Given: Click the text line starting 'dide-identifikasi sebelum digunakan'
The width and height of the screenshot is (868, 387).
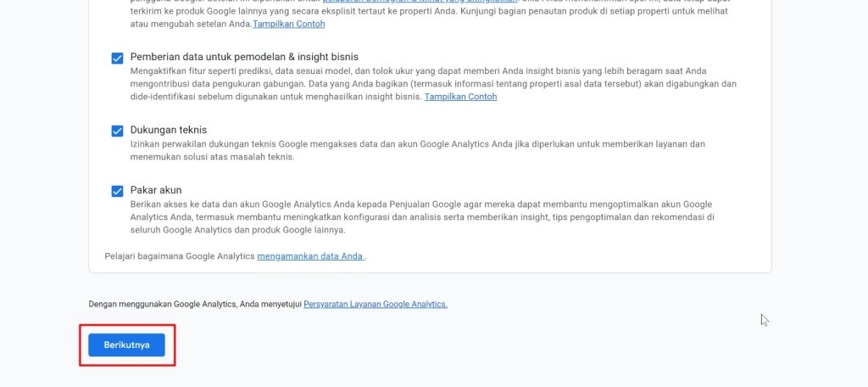Looking at the screenshot, I should tap(275, 97).
